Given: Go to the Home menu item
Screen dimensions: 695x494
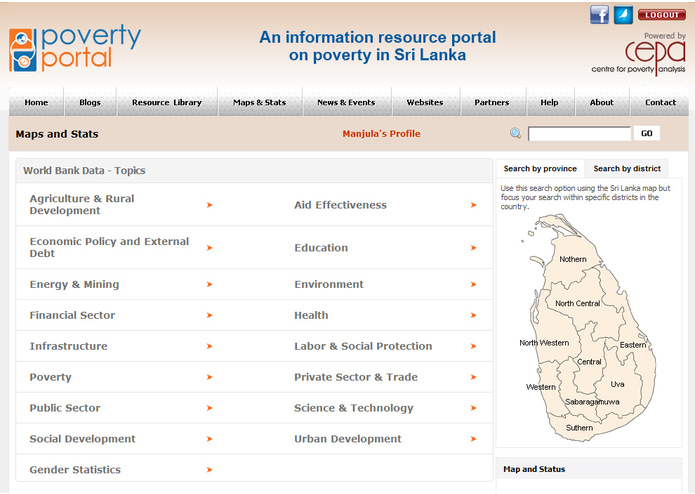Looking at the screenshot, I should click(x=36, y=102).
